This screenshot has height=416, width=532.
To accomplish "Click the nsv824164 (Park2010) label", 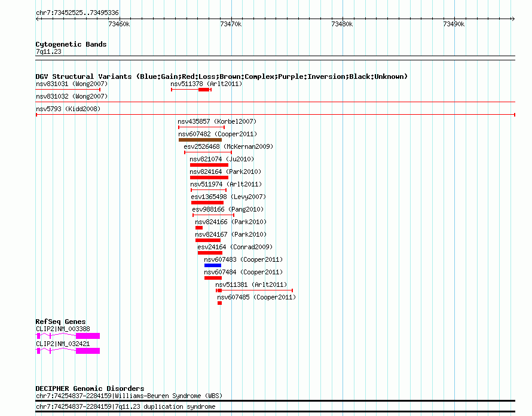I will click(x=225, y=172).
